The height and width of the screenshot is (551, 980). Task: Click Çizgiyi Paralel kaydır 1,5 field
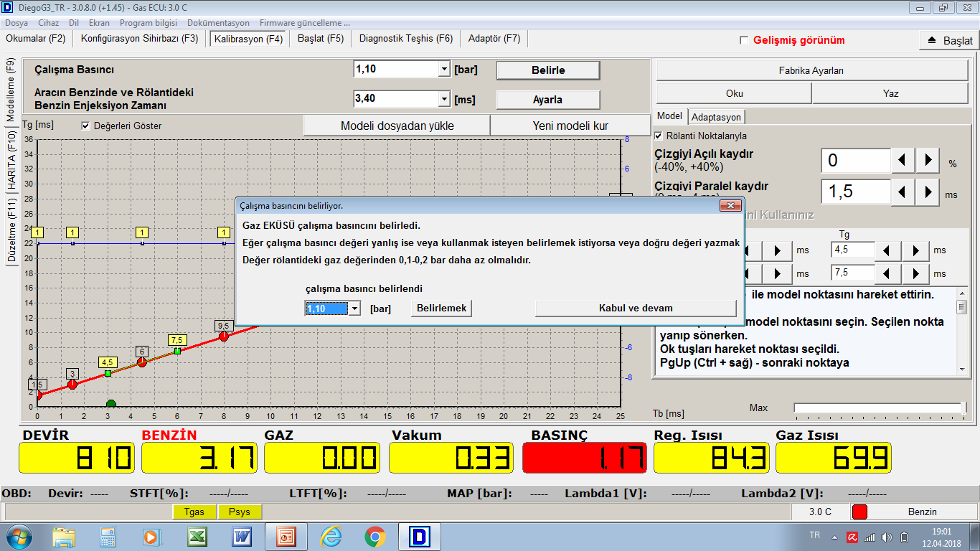click(855, 192)
